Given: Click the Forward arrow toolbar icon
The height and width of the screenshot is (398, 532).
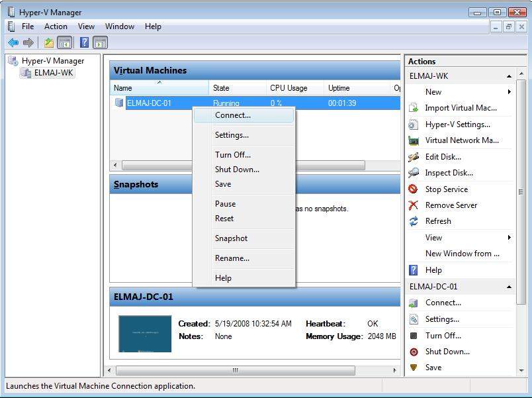Looking at the screenshot, I should pos(28,43).
